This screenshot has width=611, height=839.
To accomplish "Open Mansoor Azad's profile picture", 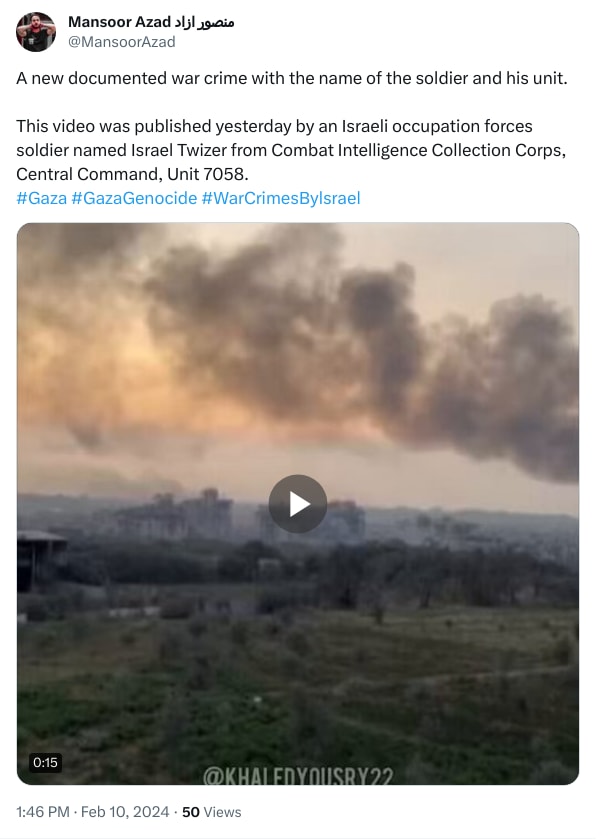I will [x=36, y=32].
